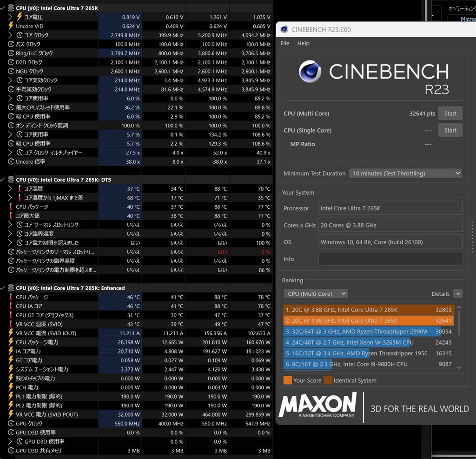The width and height of the screenshot is (476, 459).
Task: Click the Uncore VID current value 0.624 V
Action: [131, 26]
